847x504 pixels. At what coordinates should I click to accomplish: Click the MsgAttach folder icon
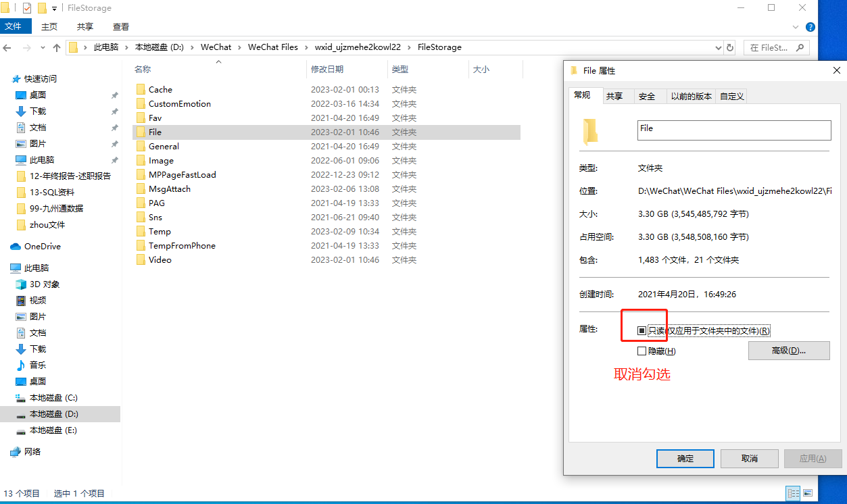click(x=141, y=188)
